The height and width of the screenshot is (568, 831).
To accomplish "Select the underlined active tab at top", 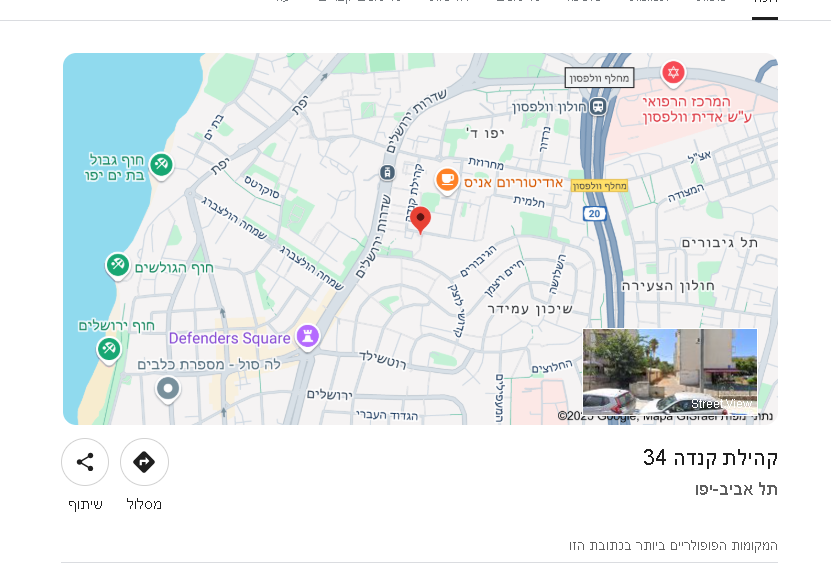I will pos(765,3).
